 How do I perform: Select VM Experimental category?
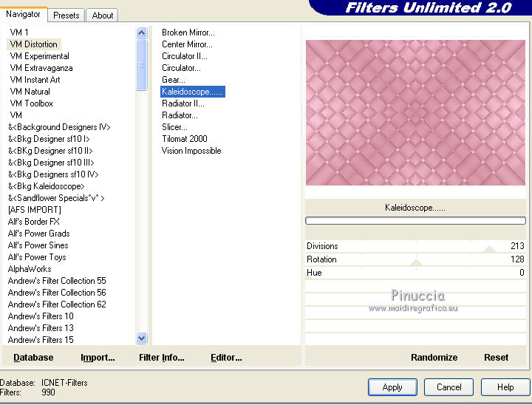[39, 56]
